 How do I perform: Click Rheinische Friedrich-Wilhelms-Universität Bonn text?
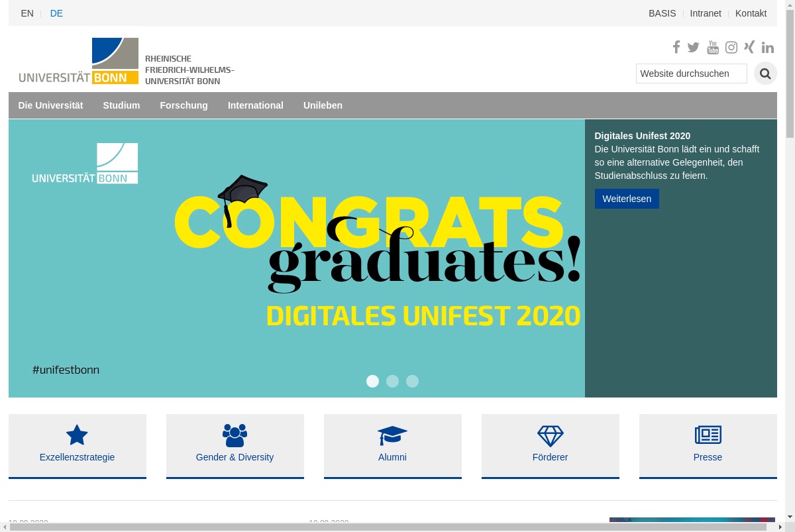(189, 70)
